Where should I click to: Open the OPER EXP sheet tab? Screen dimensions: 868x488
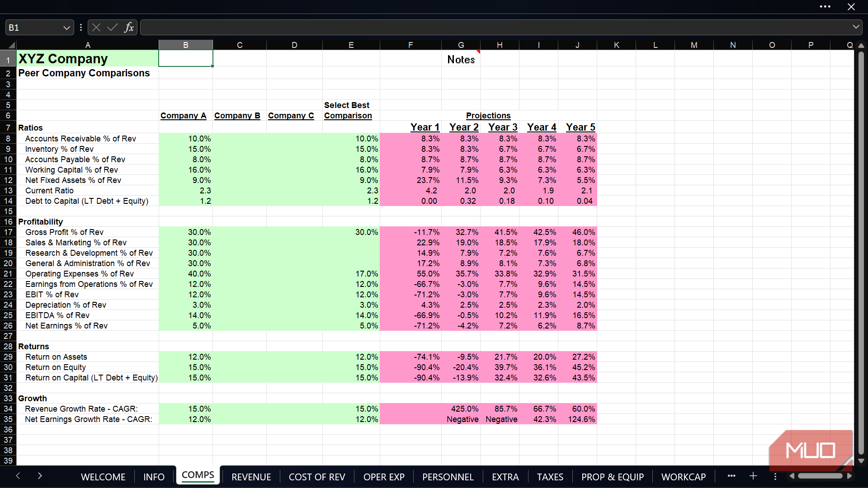[384, 477]
